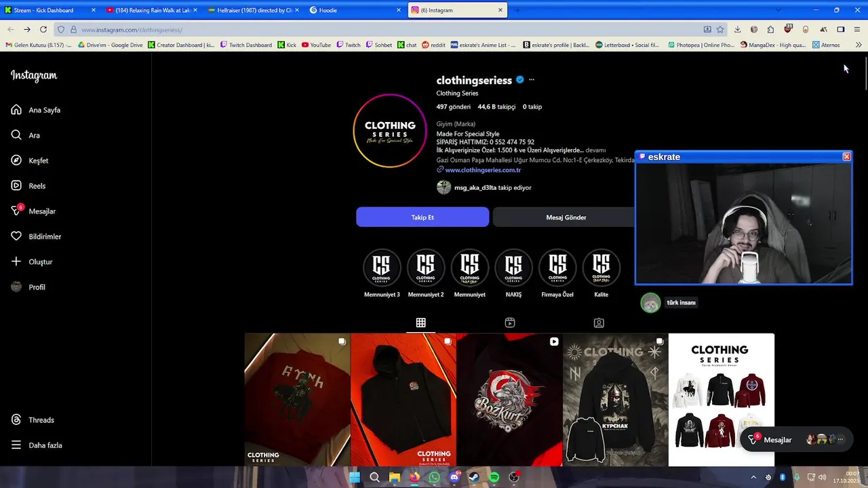
Task: Expand the Daha fazla menu
Action: pyautogui.click(x=37, y=445)
